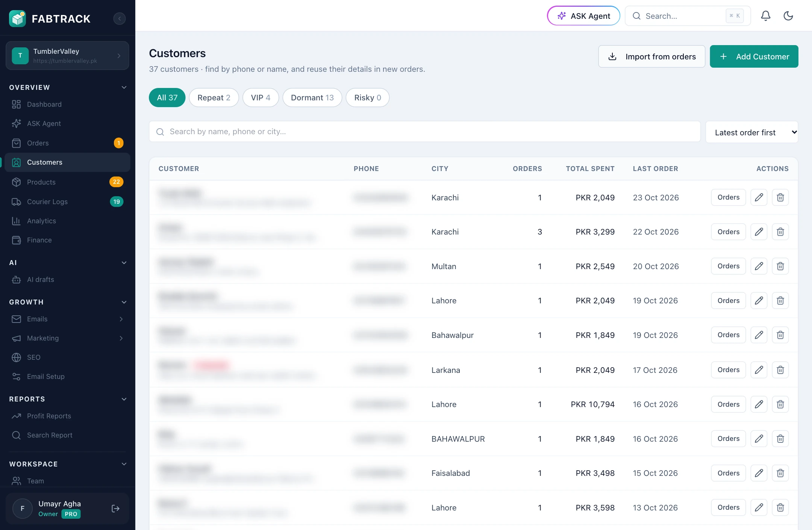
Task: Click the Add Customer button
Action: click(x=754, y=56)
